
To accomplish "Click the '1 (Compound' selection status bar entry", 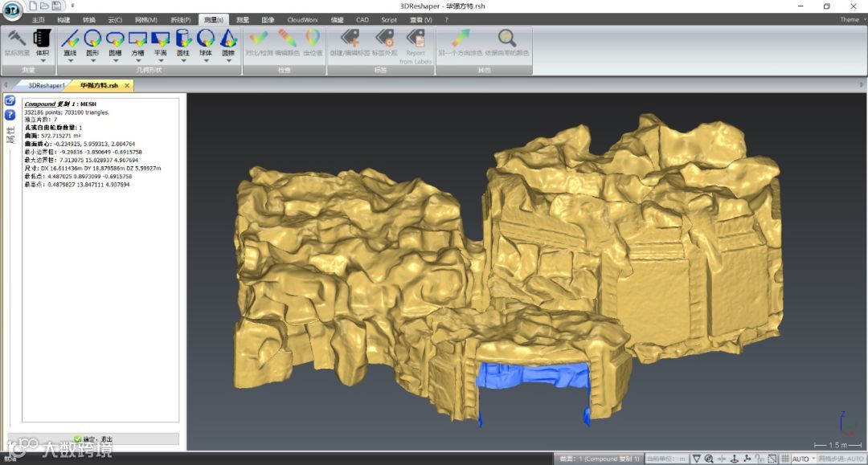I will tap(599, 459).
